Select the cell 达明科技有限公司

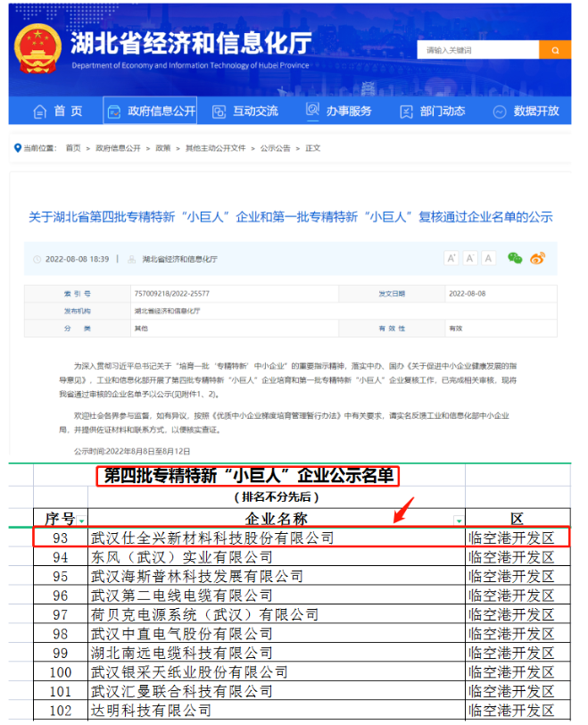277,710
